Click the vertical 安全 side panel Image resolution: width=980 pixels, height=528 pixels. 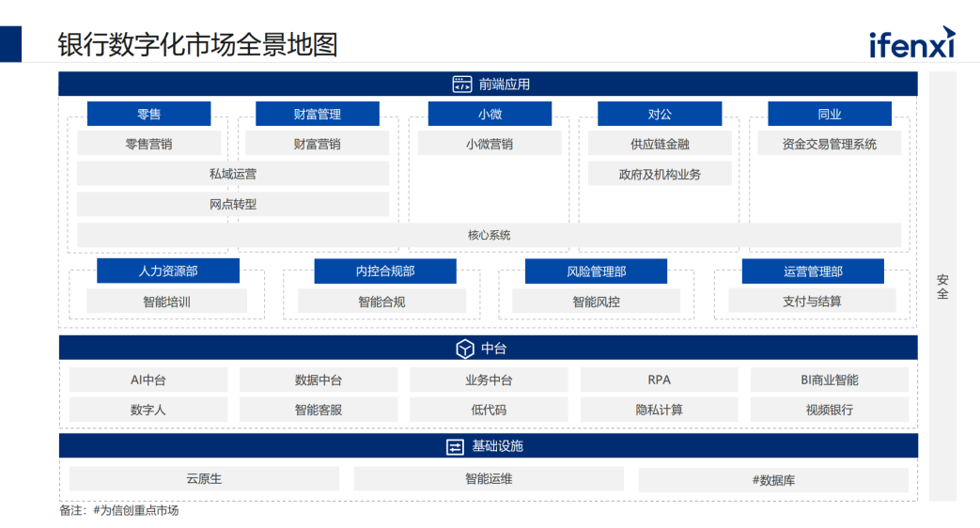point(942,287)
